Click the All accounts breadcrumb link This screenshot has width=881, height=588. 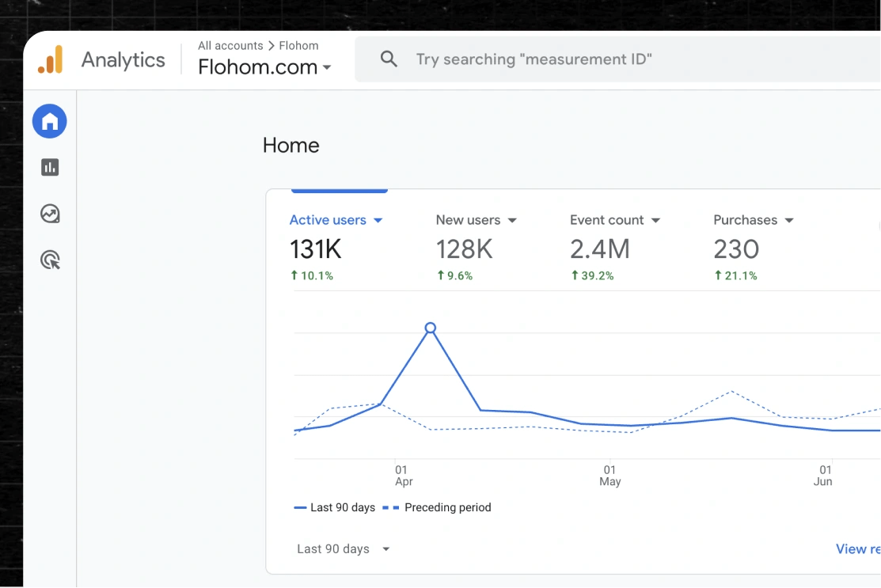(230, 45)
